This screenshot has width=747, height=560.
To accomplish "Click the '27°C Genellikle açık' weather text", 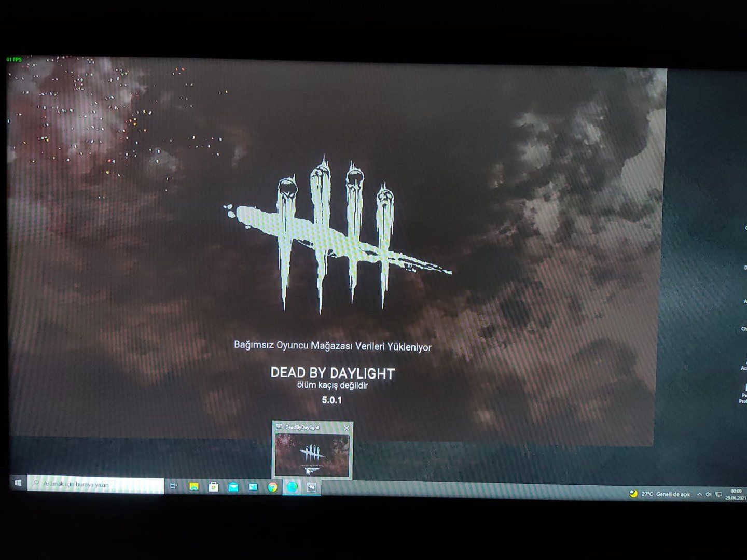I will [666, 495].
